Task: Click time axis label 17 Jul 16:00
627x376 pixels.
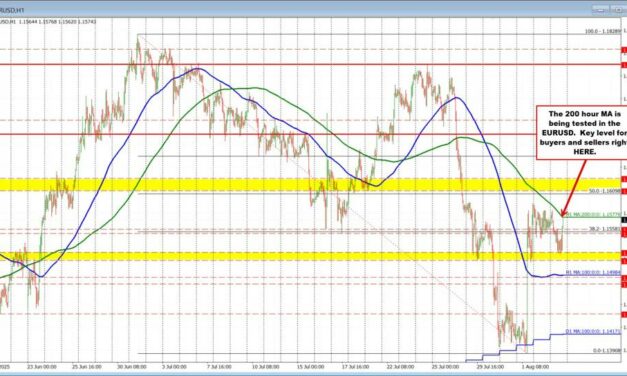Action: (x=355, y=366)
